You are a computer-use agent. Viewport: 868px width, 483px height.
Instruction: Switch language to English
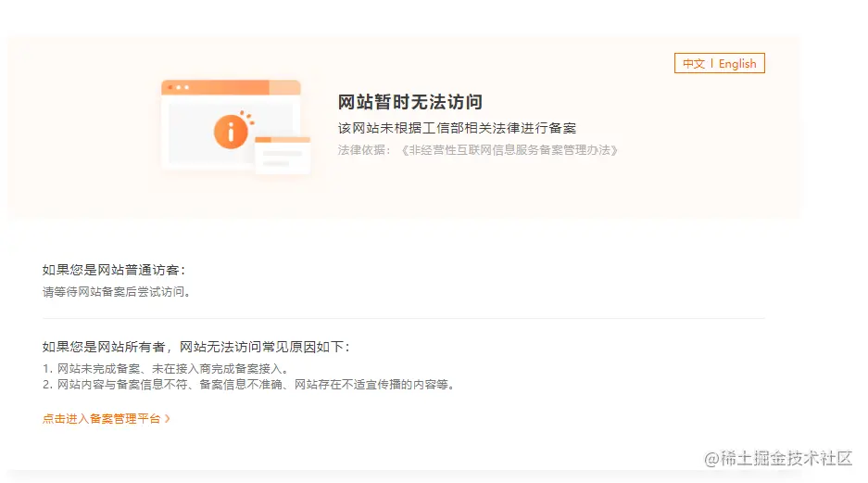pos(737,64)
